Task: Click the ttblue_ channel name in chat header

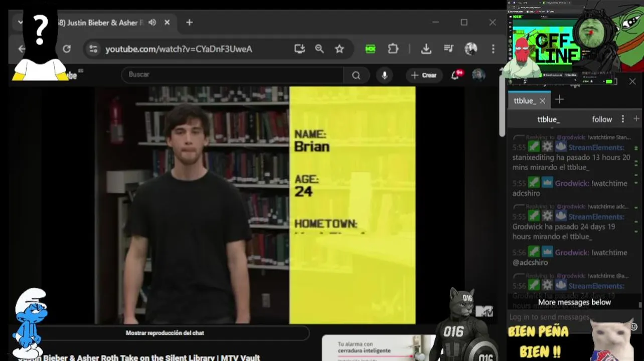Action: pyautogui.click(x=548, y=119)
